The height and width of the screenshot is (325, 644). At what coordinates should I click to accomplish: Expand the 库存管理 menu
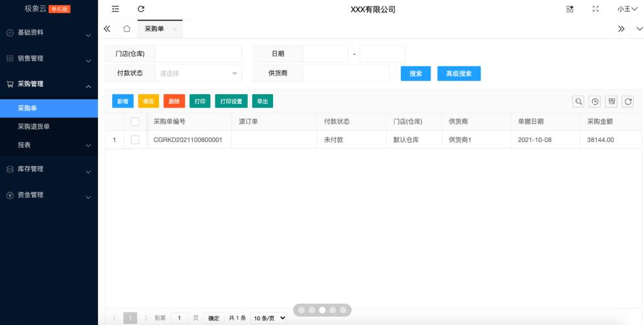[x=49, y=169]
